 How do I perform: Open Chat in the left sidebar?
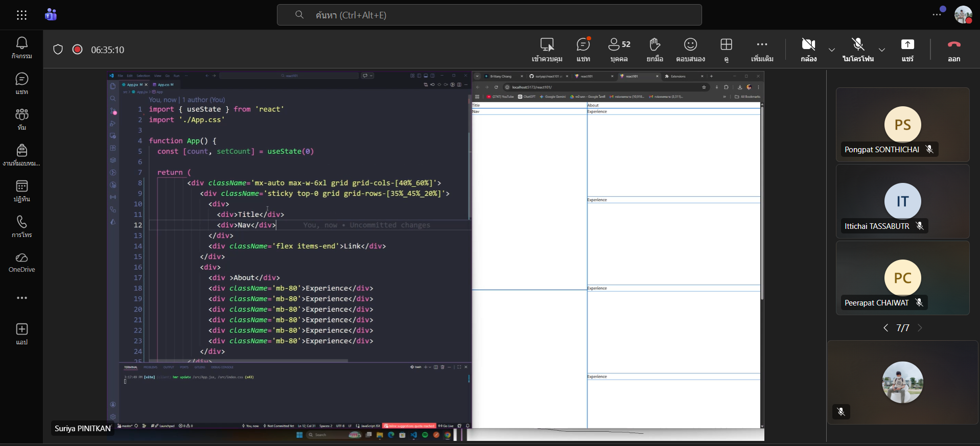[x=21, y=83]
